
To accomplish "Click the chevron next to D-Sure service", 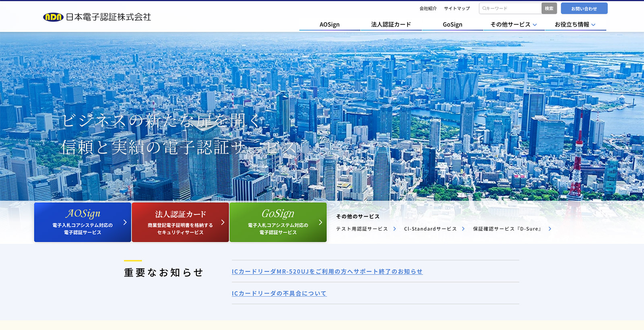I will (x=550, y=229).
